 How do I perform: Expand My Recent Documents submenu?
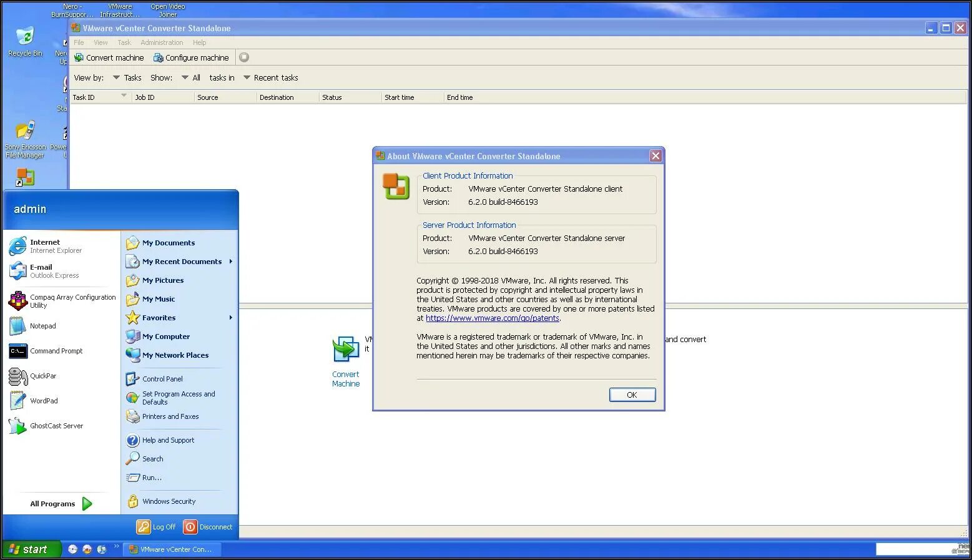230,262
